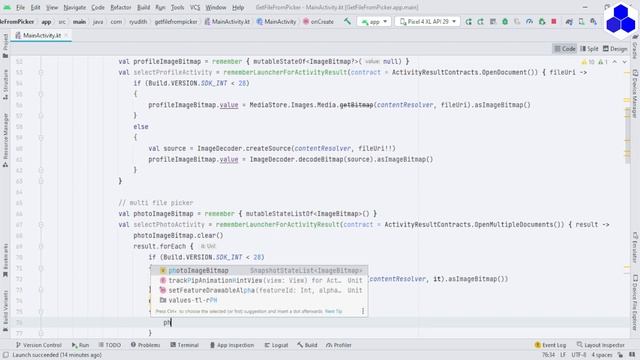Click Sync Project with Gradle Files icon
This screenshot has height=360, width=640.
click(x=569, y=22)
